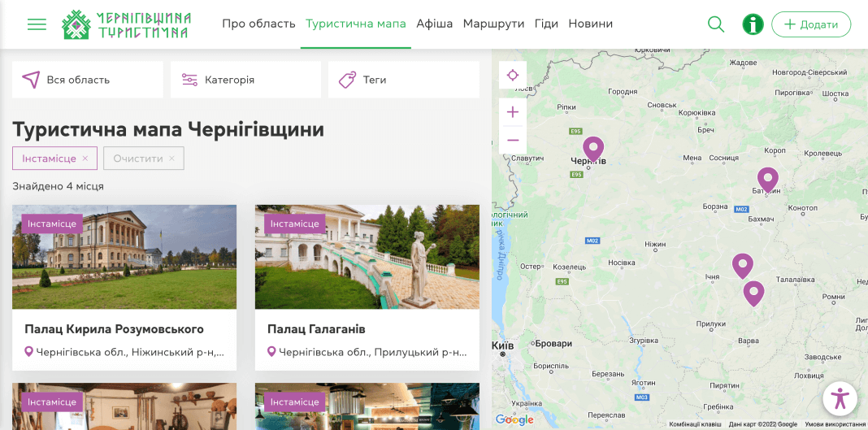
Task: Open the Маршрути menu item
Action: tap(493, 24)
